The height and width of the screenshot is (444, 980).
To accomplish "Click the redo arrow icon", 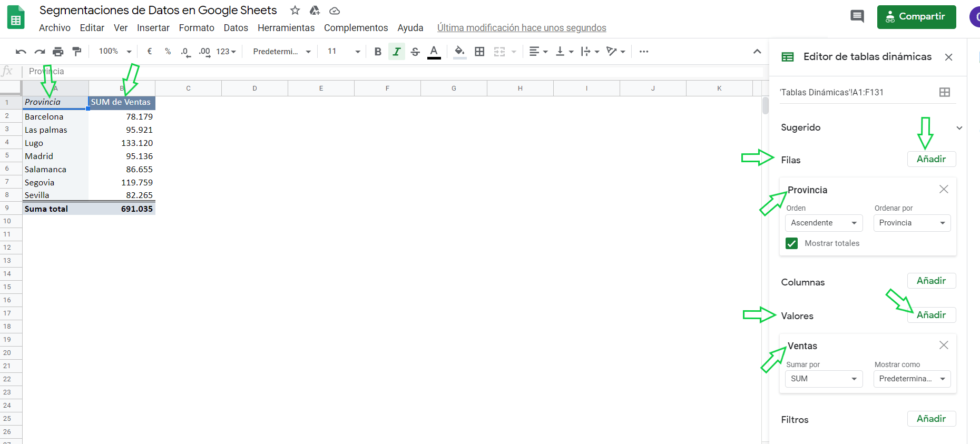I will [40, 52].
